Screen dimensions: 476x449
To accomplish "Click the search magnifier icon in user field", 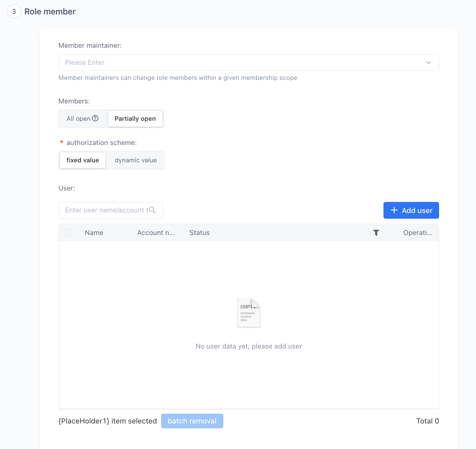I will [x=152, y=210].
